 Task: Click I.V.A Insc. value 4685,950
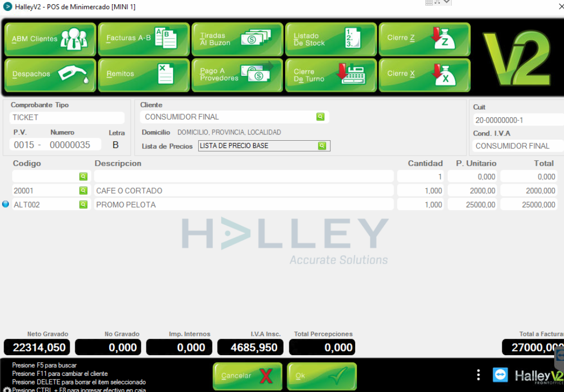(250, 347)
